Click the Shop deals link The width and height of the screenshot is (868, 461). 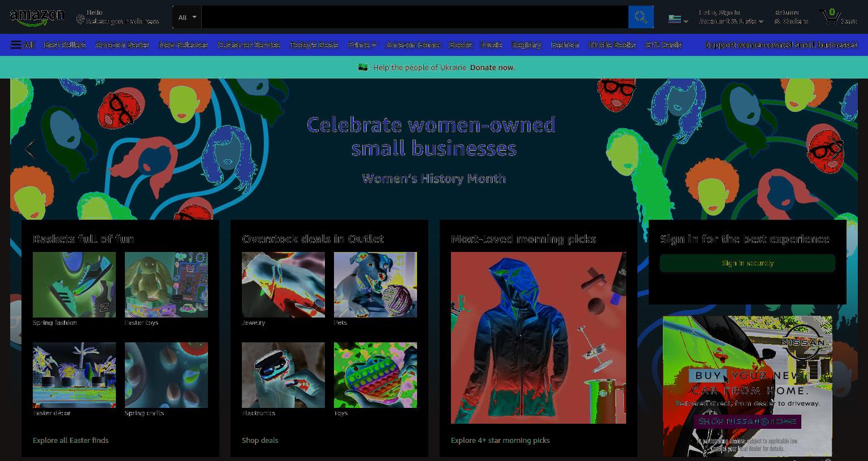tap(260, 440)
